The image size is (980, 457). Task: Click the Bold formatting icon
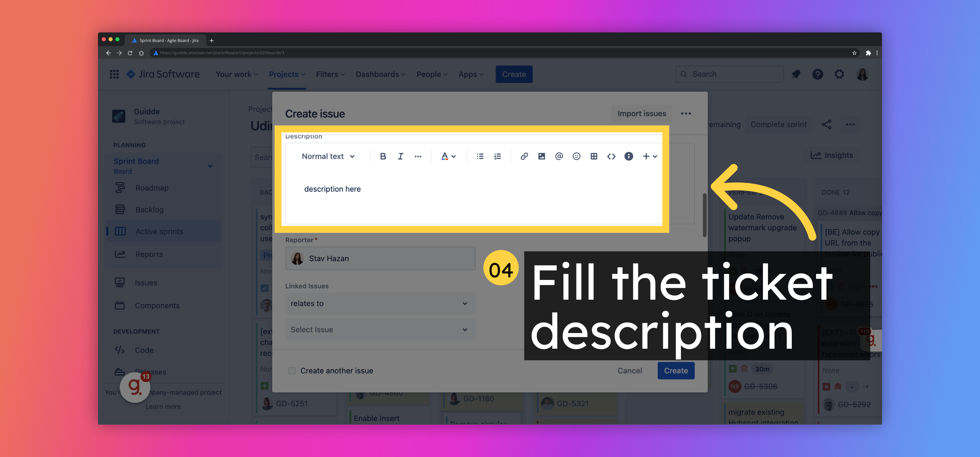coord(382,156)
